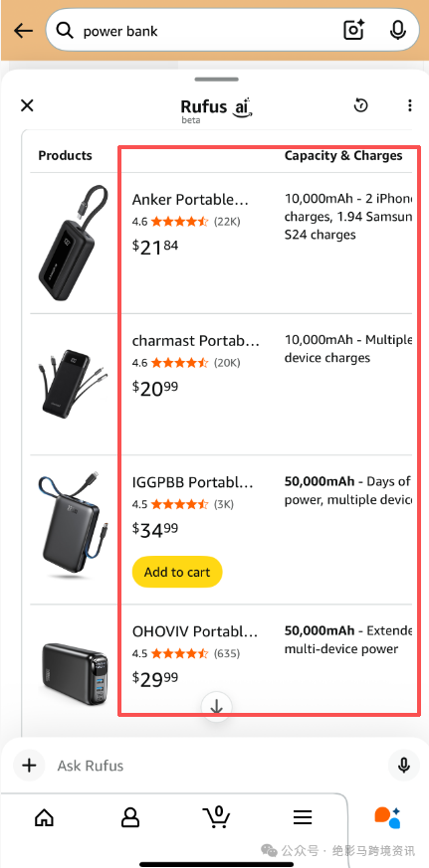The height and width of the screenshot is (868, 429).
Task: Tap the back arrow beside the search bar
Action: pos(23,31)
